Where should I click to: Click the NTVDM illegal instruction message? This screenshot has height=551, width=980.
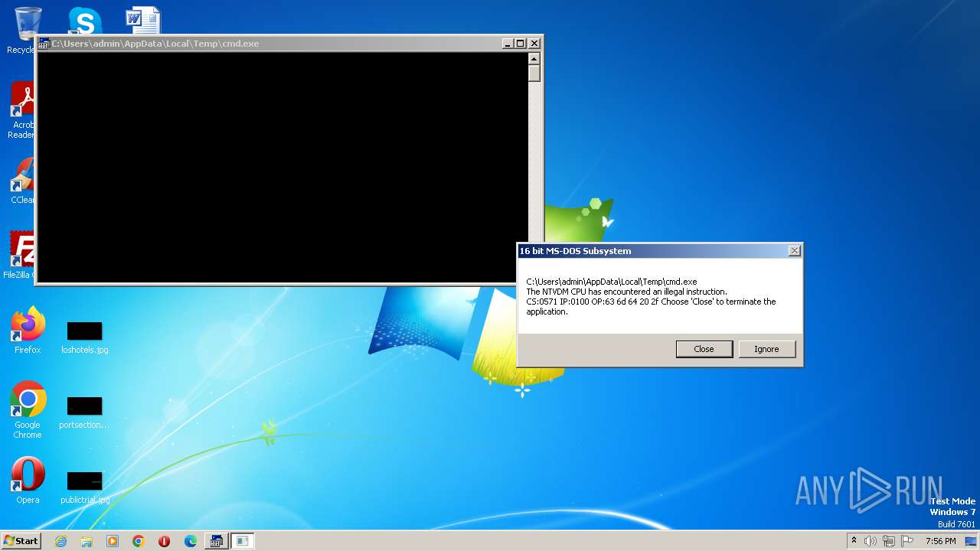coord(626,292)
